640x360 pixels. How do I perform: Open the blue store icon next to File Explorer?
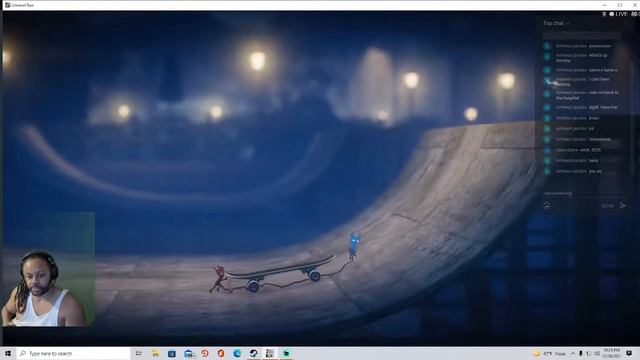(171, 353)
